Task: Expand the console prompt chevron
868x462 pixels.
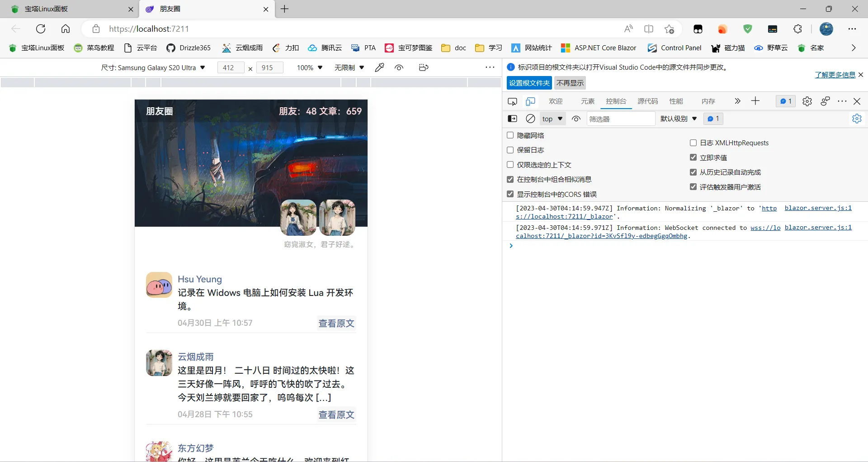Action: pos(511,246)
